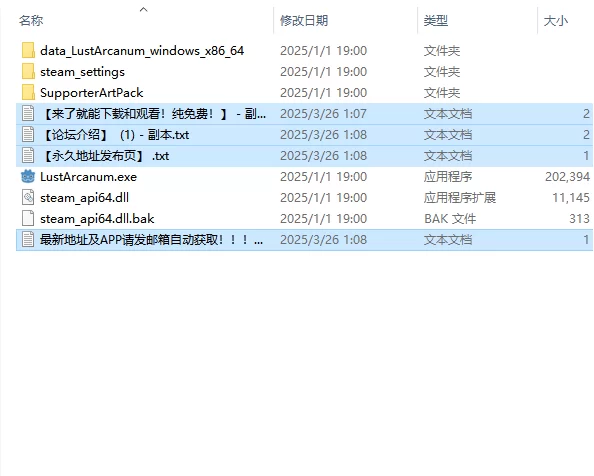Screen dimensions: 594x476
Task: Click the data_LustArcanum_windows_x86_64 folder icon
Action: [28, 51]
